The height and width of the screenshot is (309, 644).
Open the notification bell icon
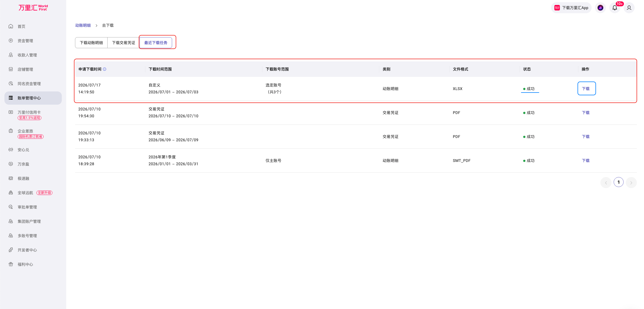click(x=615, y=8)
